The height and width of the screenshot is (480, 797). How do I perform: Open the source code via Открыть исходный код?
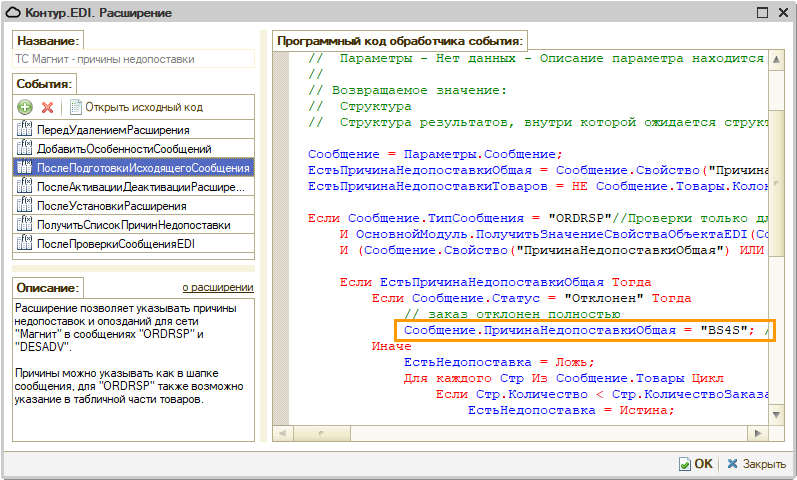(143, 107)
